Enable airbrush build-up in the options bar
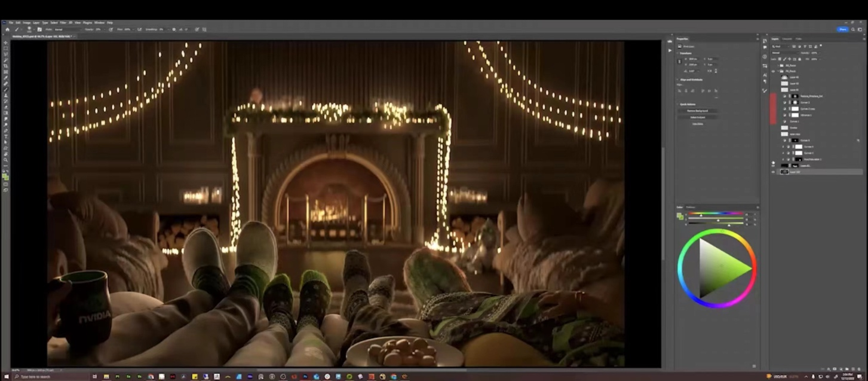The height and width of the screenshot is (381, 868). (139, 29)
